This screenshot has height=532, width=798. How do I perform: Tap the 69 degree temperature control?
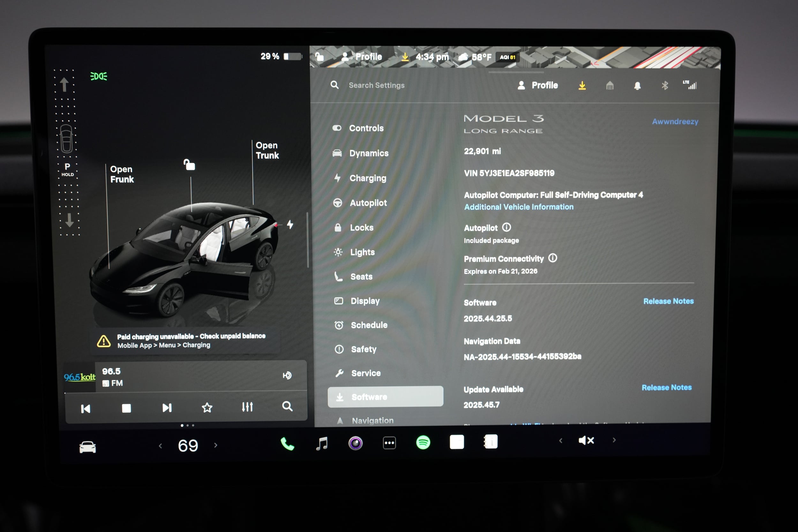click(187, 445)
